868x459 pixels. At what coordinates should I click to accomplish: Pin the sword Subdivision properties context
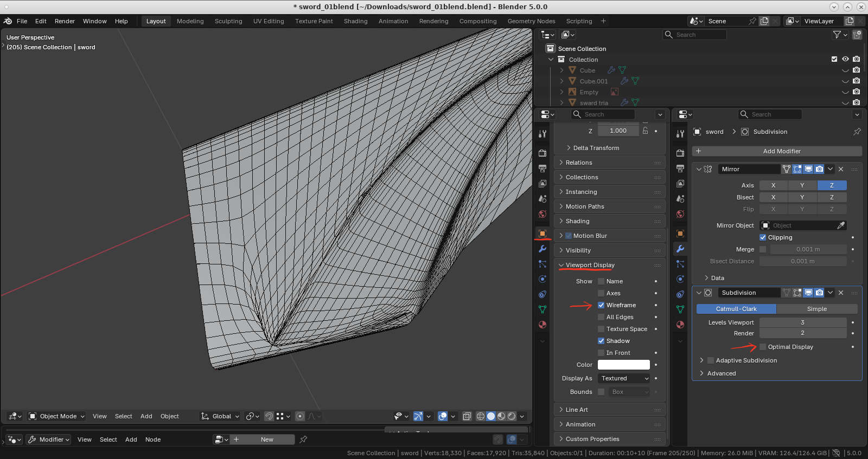pyautogui.click(x=857, y=132)
